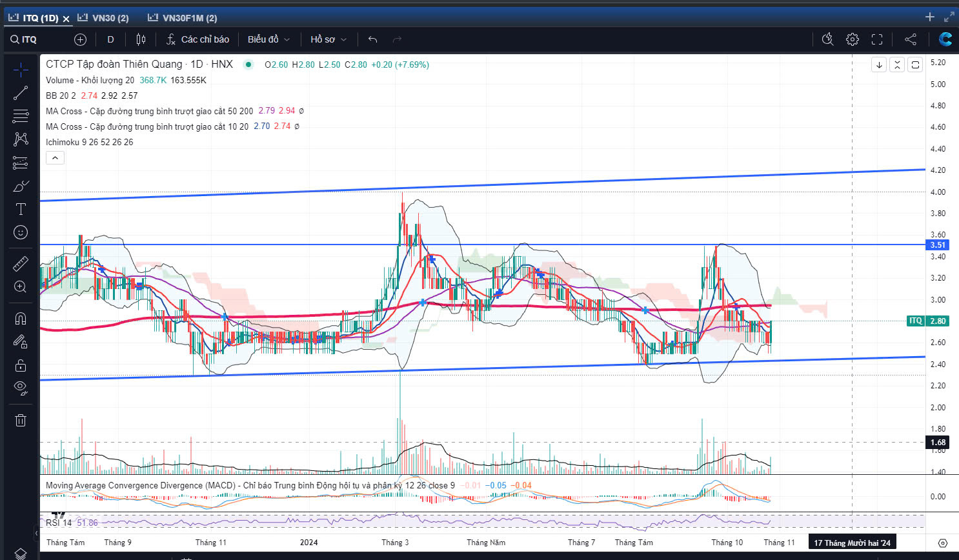Open the D interval selector

point(110,39)
